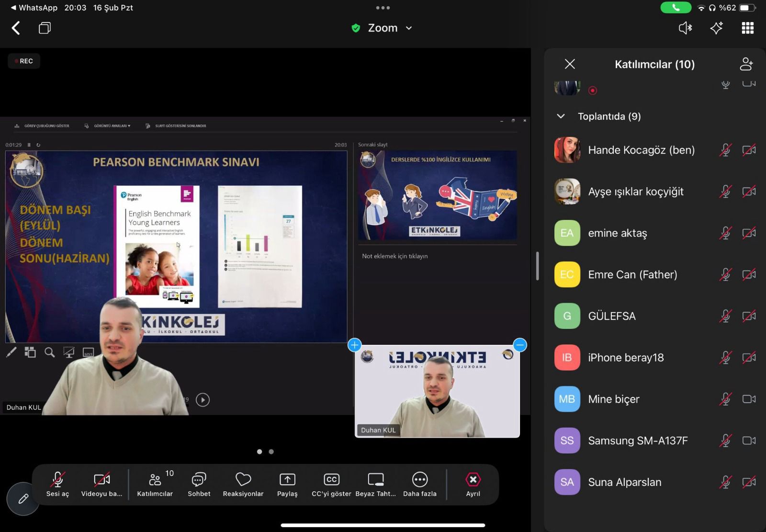The height and width of the screenshot is (532, 766).
Task: Open the grid apps menu icon
Action: [x=747, y=28]
